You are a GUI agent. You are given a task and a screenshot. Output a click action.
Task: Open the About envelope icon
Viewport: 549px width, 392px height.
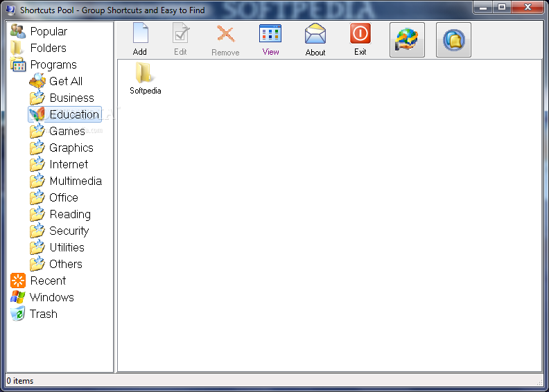315,33
